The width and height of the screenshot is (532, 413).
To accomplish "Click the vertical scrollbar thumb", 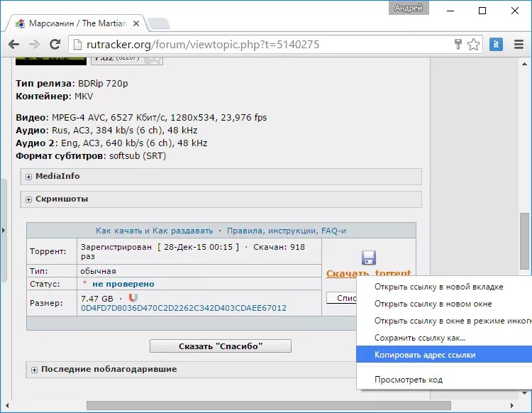I will click(524, 241).
